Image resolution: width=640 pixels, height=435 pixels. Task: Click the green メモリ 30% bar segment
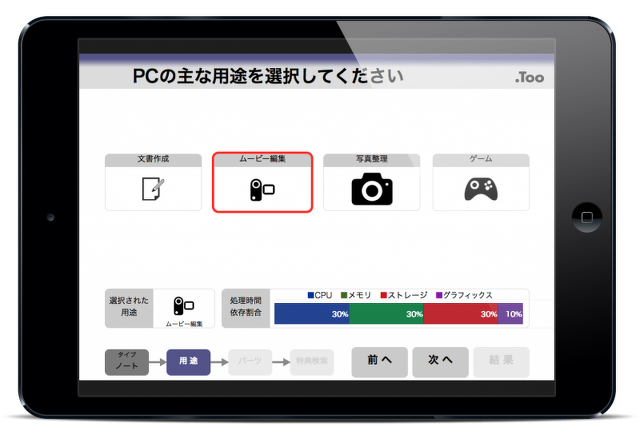click(387, 314)
